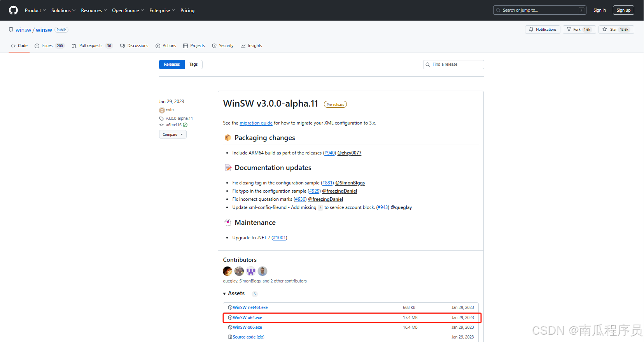This screenshot has height=342, width=644.
Task: Click the first contributor avatar
Action: click(x=227, y=271)
